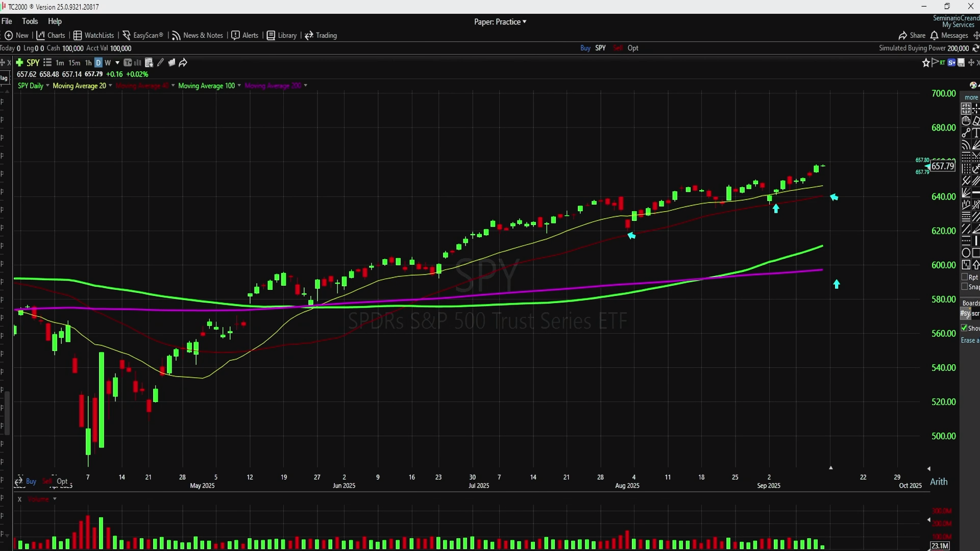Enable the Snap checkbox

coord(965,287)
